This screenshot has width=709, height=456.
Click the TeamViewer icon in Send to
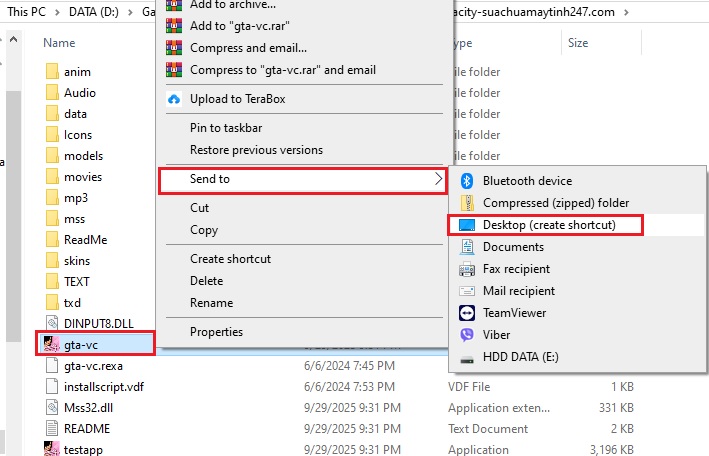click(466, 313)
